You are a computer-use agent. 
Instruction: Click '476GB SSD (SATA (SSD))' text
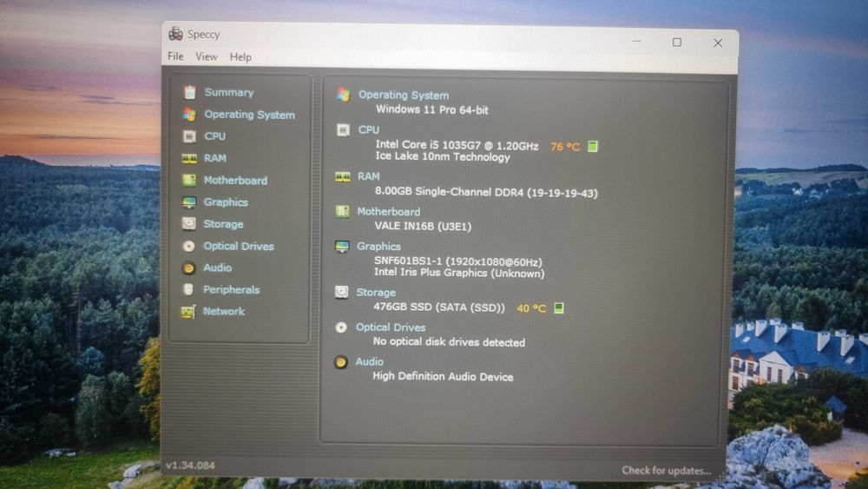(439, 307)
